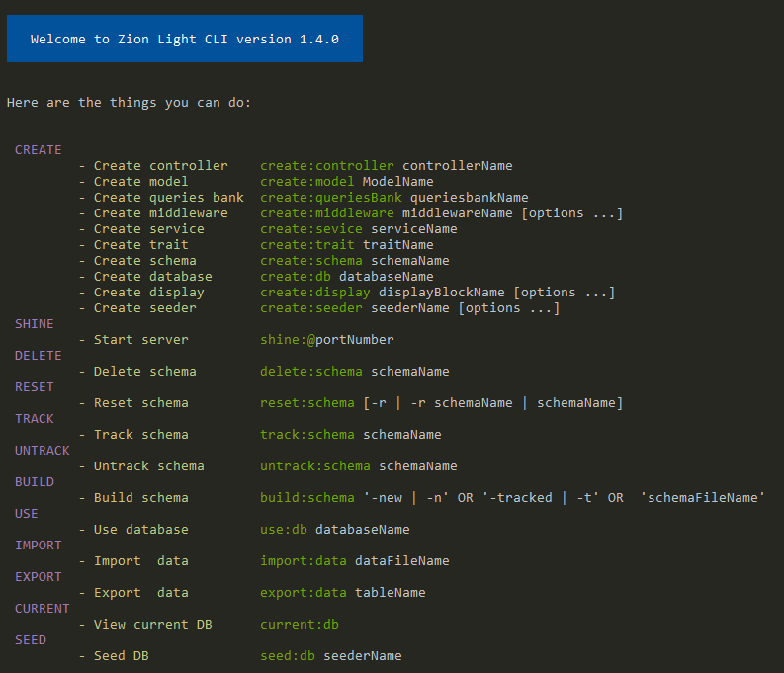The image size is (784, 673).
Task: Select the UNTRACK section heading
Action: (42, 451)
